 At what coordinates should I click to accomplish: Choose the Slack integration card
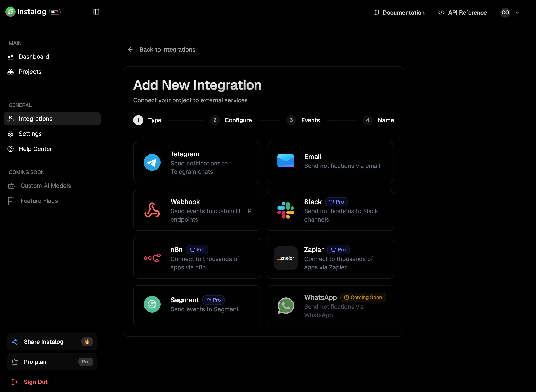[x=330, y=210]
